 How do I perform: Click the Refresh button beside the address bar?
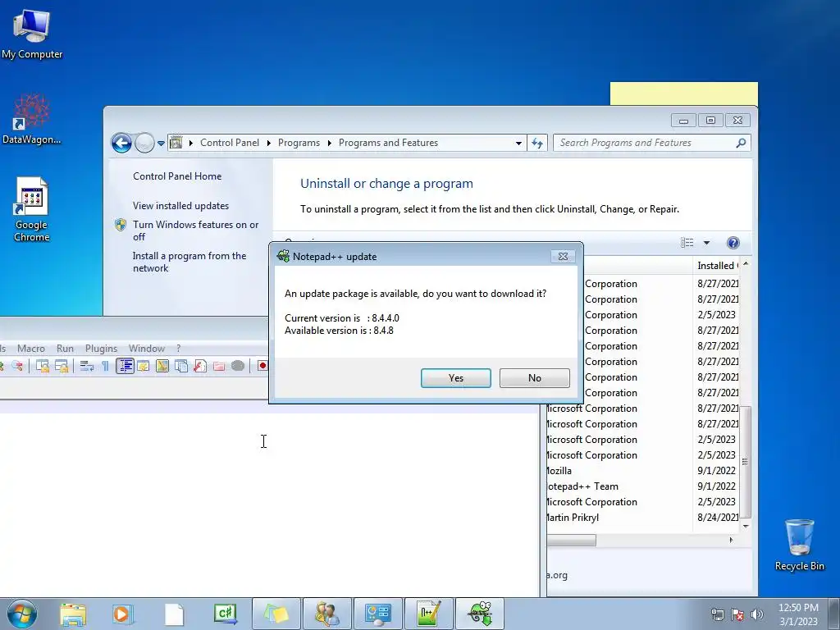point(537,143)
